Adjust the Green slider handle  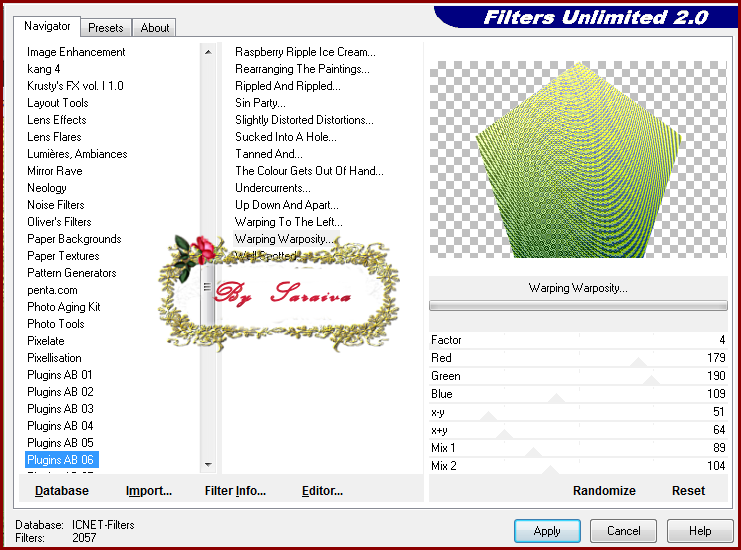click(652, 380)
